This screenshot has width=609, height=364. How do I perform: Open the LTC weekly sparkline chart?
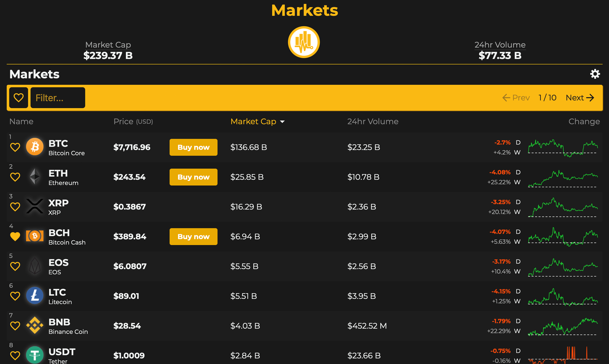click(x=563, y=297)
